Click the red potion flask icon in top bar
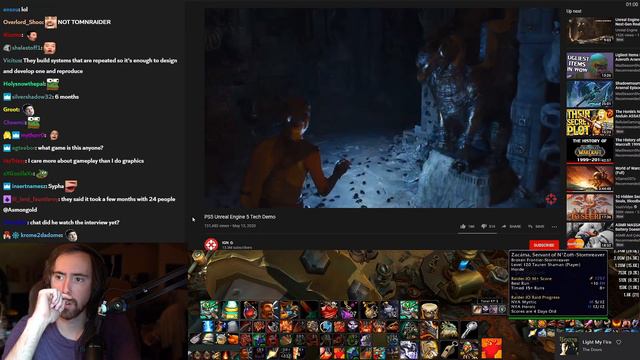This screenshot has width=640, height=360. point(250,310)
